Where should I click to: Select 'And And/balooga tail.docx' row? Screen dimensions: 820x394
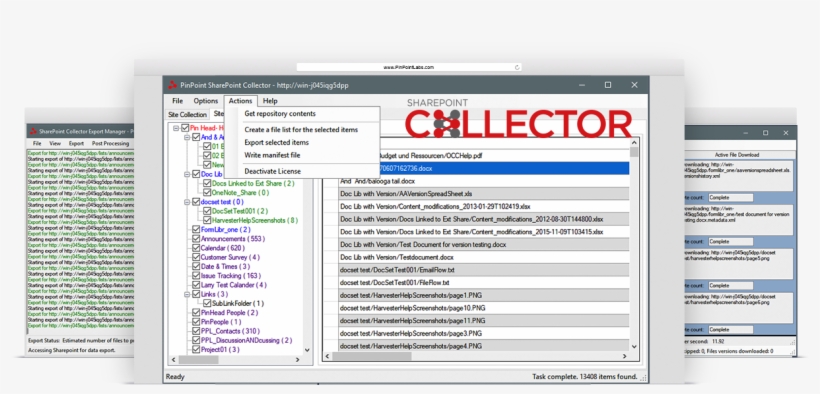point(483,181)
